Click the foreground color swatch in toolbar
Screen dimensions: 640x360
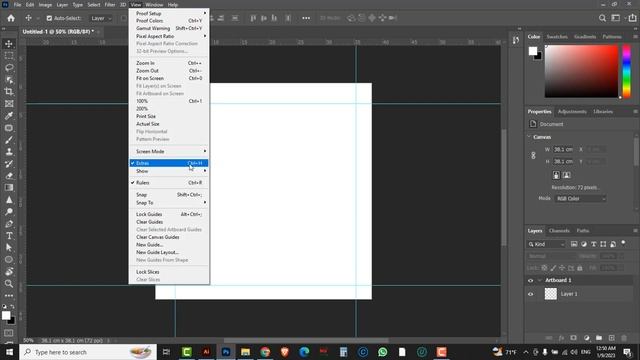(x=6, y=316)
